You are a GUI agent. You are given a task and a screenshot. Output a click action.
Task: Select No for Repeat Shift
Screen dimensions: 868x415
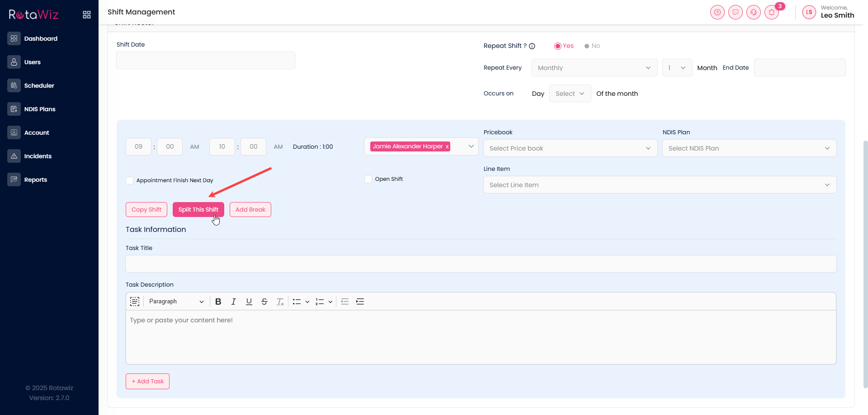[x=587, y=46]
